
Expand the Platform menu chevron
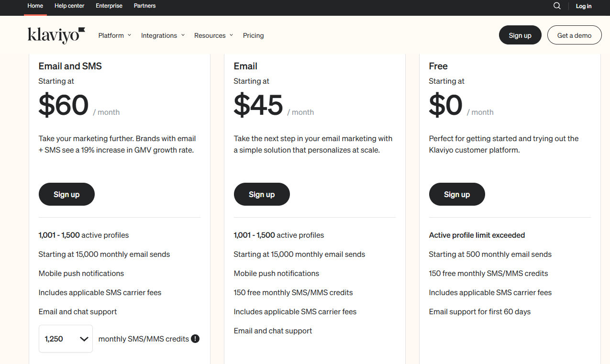click(129, 35)
